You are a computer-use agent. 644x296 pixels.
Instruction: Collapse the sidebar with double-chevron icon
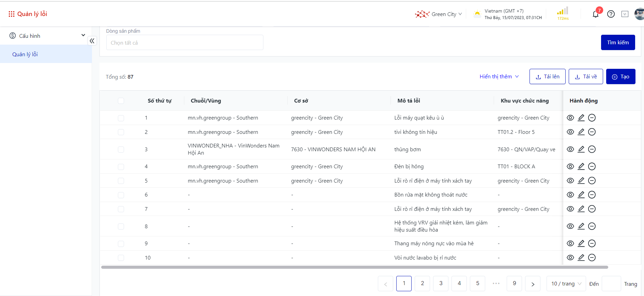point(92,41)
